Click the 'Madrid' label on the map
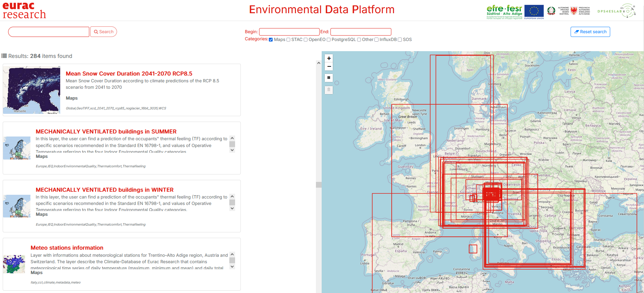The height and width of the screenshot is (293, 644). pos(398,244)
